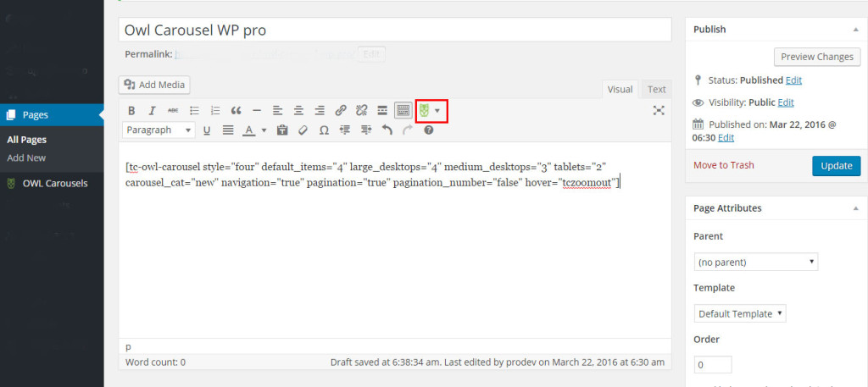Collapse the Page Attributes panel
Viewport: 868px width, 387px height.
[x=856, y=208]
